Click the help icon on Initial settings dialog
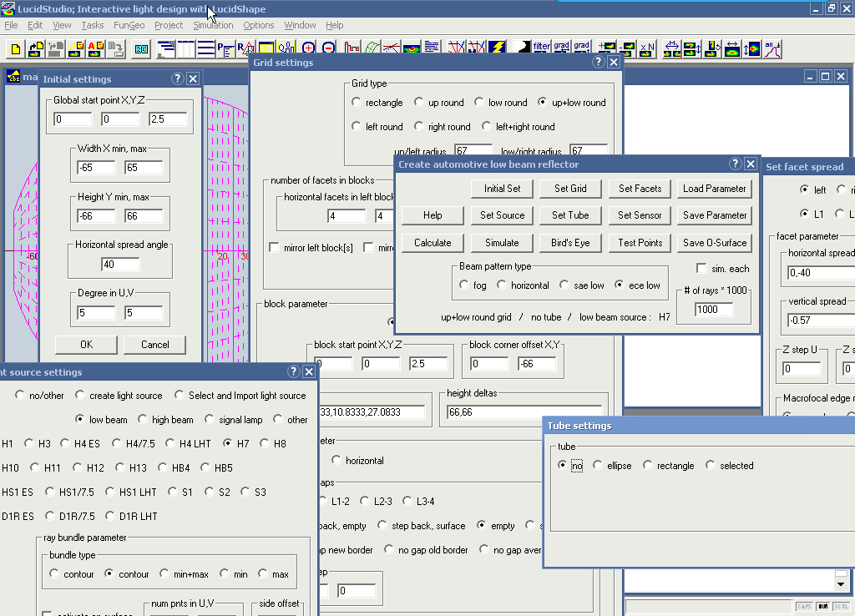The width and height of the screenshot is (855, 616). point(177,78)
